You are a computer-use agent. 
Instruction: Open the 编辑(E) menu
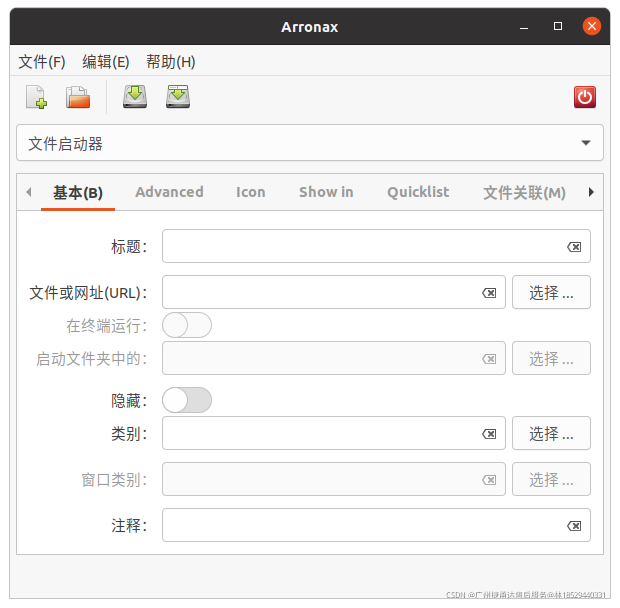tap(106, 62)
